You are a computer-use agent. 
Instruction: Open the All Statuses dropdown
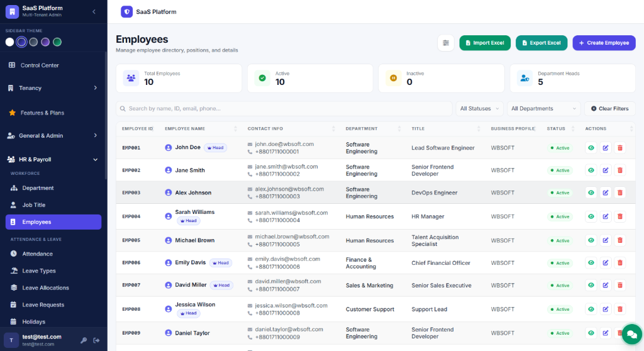[x=479, y=108]
